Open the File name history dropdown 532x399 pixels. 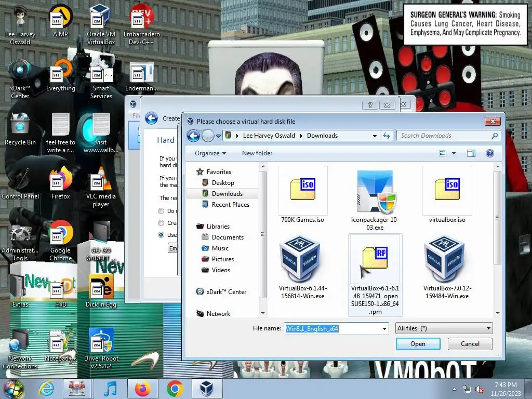384,328
